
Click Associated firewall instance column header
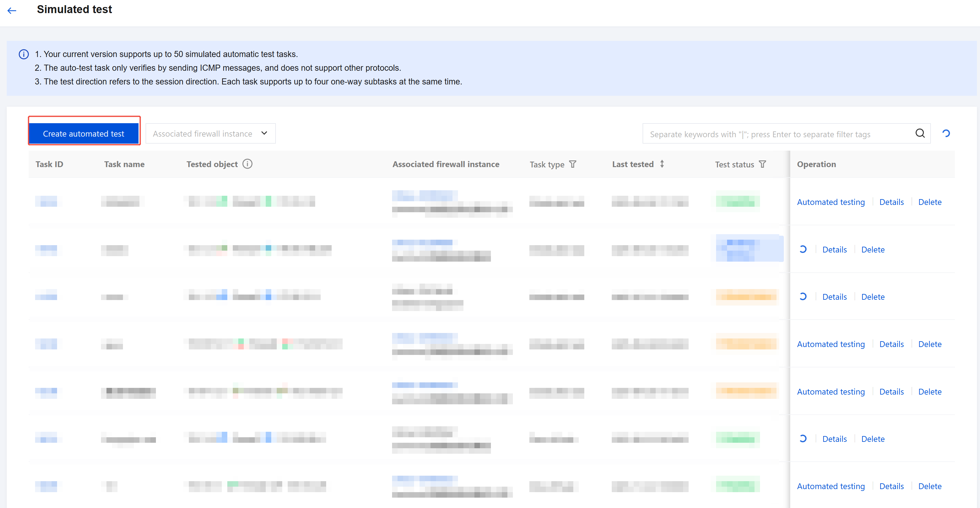tap(446, 164)
